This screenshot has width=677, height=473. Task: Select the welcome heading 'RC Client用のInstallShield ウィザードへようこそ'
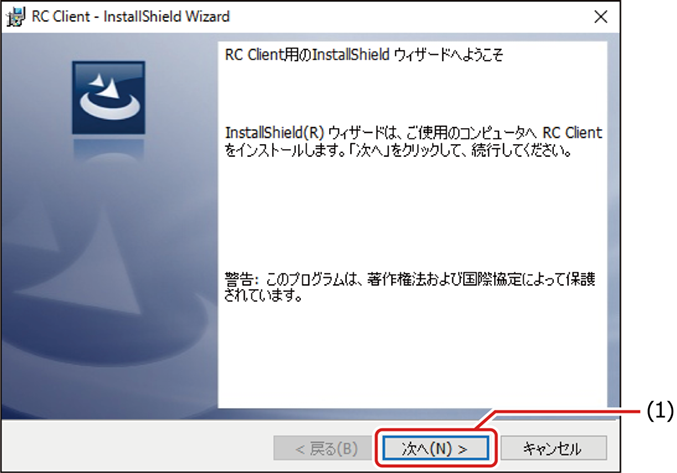[364, 55]
